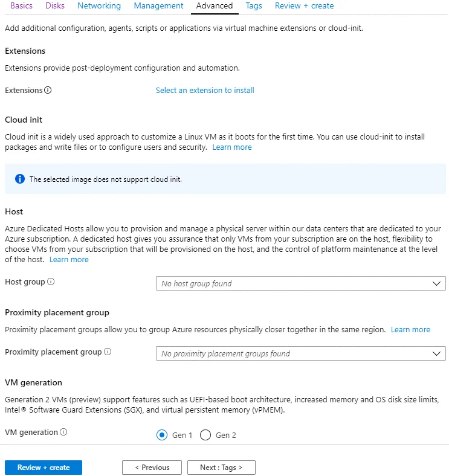This screenshot has width=449, height=476.
Task: Open the Proximity placement group dropdown
Action: (300, 353)
